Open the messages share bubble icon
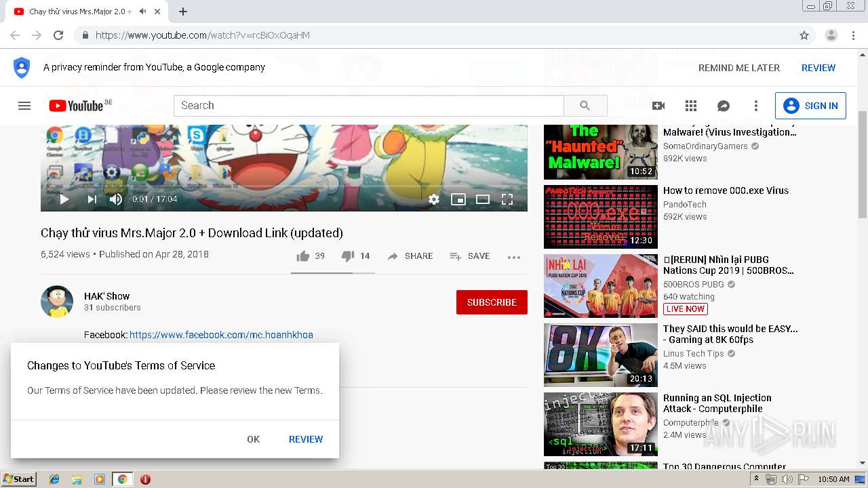Screen dimensions: 868x488 [724, 106]
